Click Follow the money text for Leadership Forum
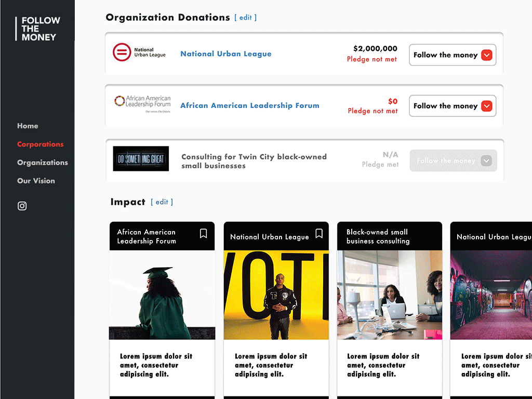 pyautogui.click(x=445, y=106)
